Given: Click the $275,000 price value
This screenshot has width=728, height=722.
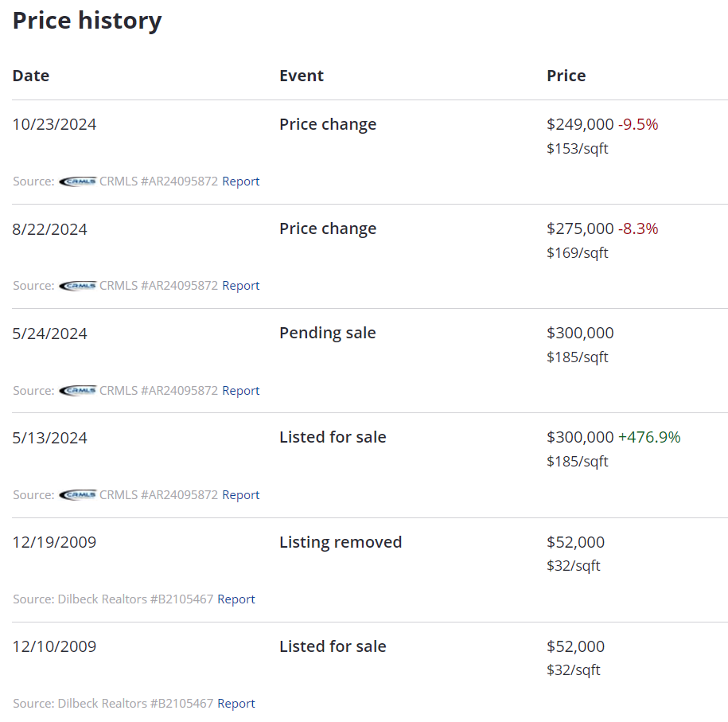Looking at the screenshot, I should pos(580,228).
